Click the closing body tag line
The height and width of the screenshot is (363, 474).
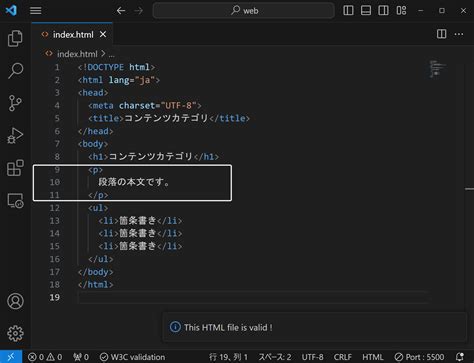[x=95, y=272]
